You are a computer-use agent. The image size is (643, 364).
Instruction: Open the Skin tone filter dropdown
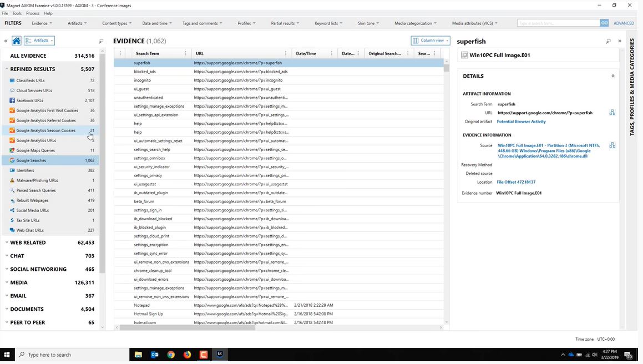(x=368, y=23)
